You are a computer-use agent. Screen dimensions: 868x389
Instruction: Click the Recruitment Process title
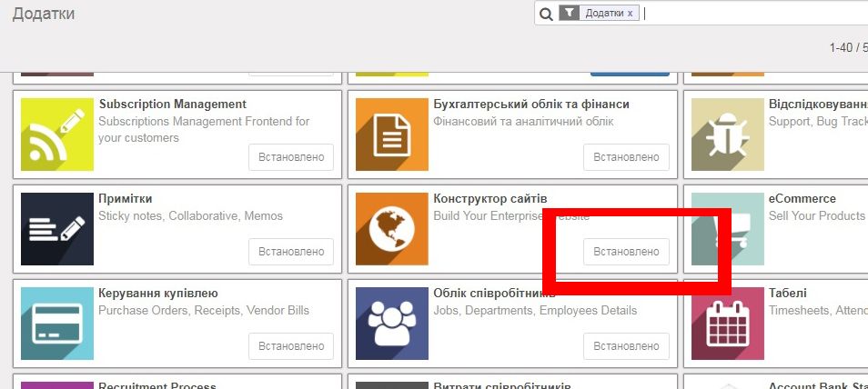click(157, 385)
